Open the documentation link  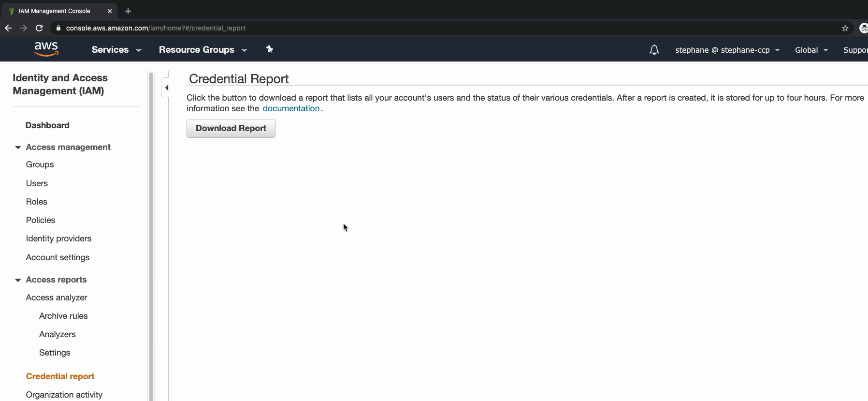291,108
